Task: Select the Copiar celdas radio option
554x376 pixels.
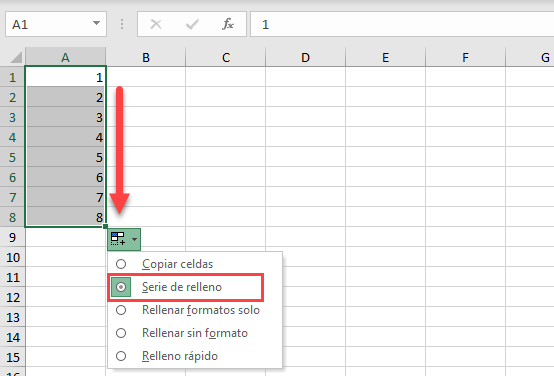Action: 121,264
